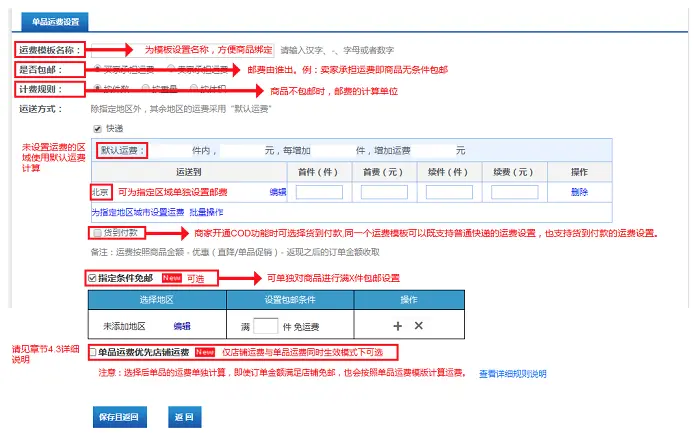Click the 保存且返回 button
Image resolution: width=695 pixels, height=433 pixels.
point(120,417)
